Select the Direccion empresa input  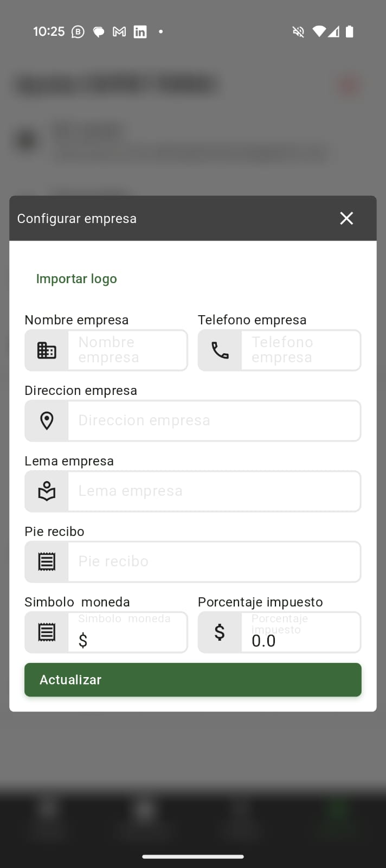214,421
